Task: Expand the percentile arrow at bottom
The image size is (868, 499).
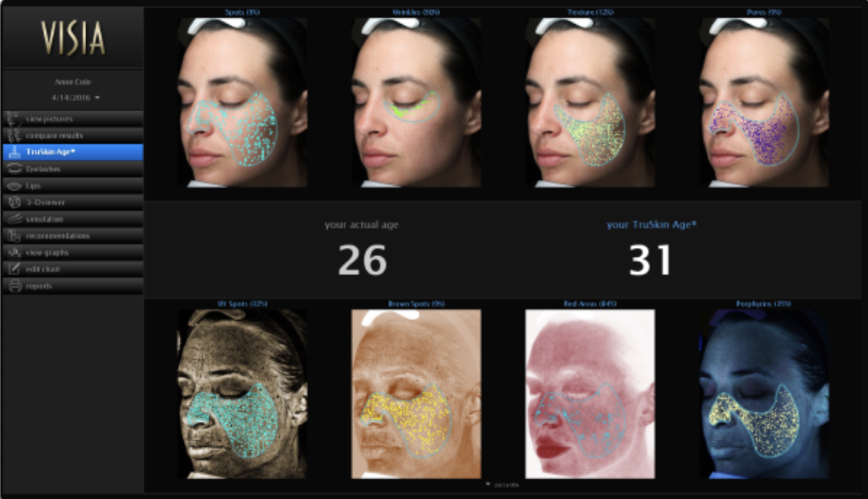Action: [x=489, y=484]
